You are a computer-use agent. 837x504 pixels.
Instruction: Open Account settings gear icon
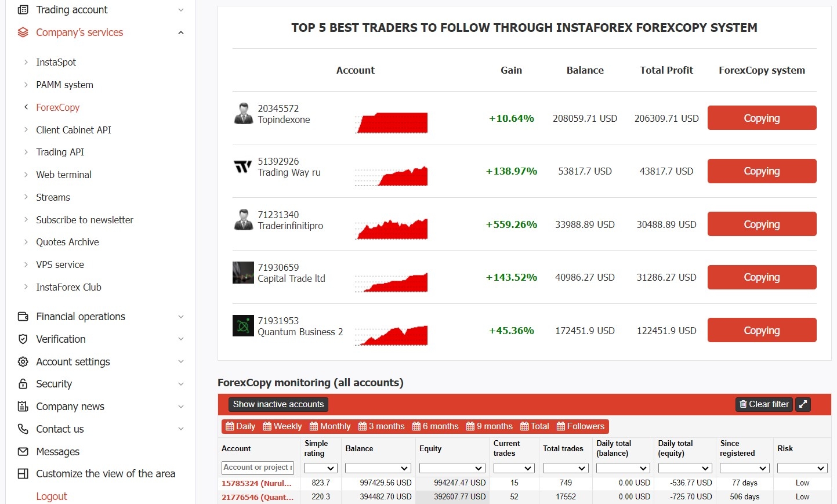[x=22, y=361]
